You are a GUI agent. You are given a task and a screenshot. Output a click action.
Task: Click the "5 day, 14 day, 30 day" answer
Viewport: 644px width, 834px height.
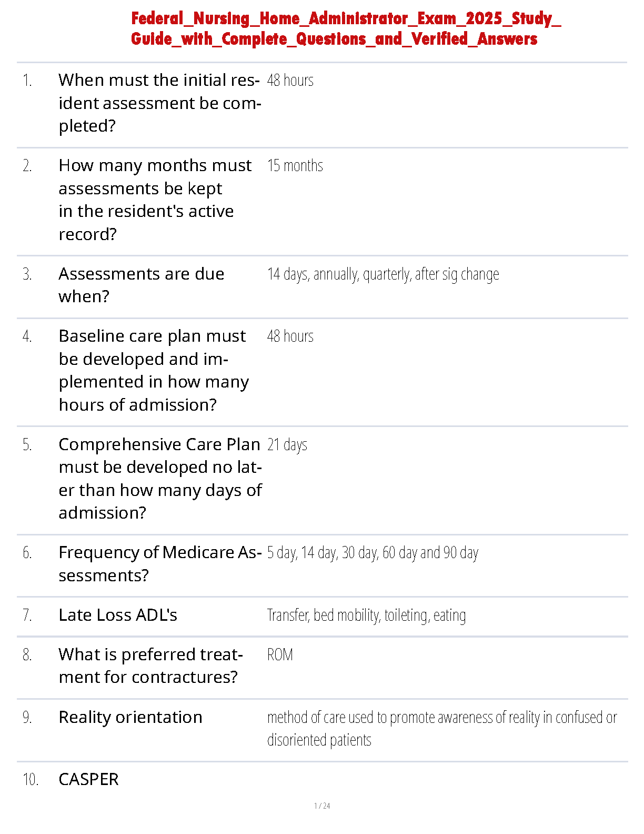point(373,553)
